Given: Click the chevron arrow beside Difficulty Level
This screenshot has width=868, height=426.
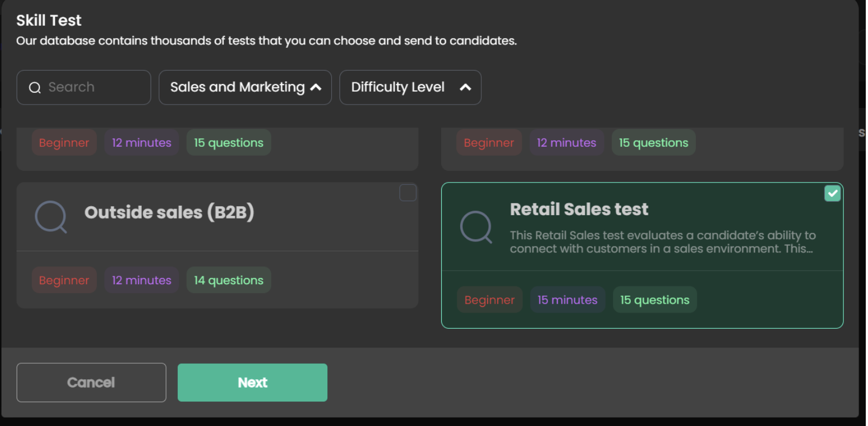Looking at the screenshot, I should tap(465, 87).
